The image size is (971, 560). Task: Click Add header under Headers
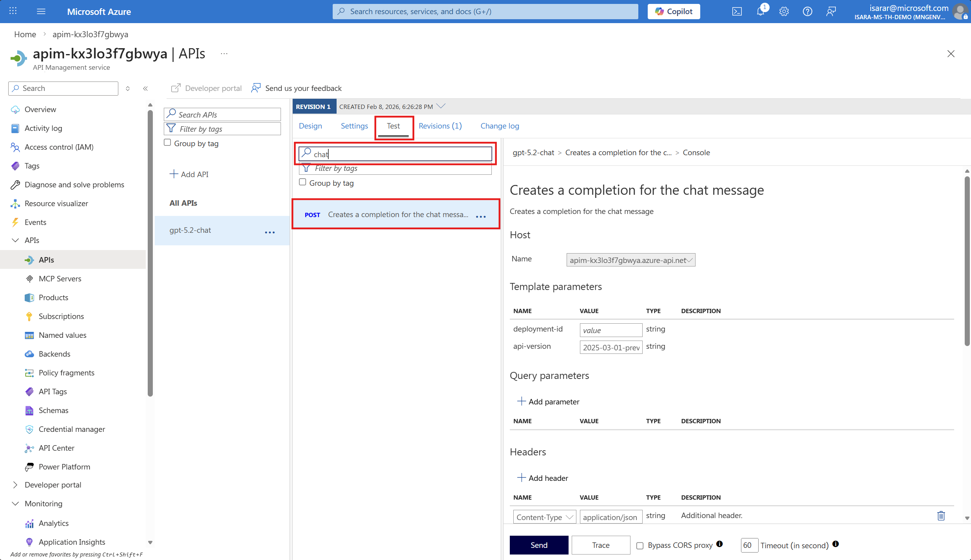543,478
